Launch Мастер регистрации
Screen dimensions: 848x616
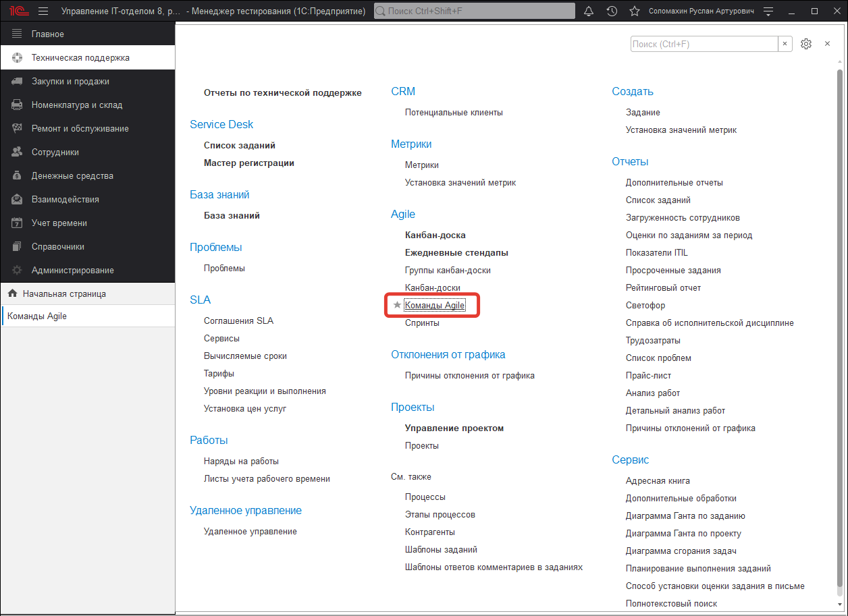coord(249,163)
